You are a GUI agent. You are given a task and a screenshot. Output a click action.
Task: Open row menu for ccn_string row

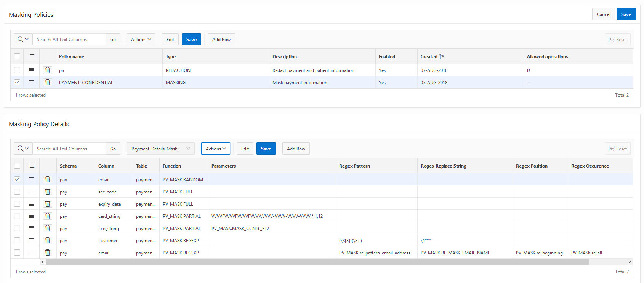coord(31,228)
